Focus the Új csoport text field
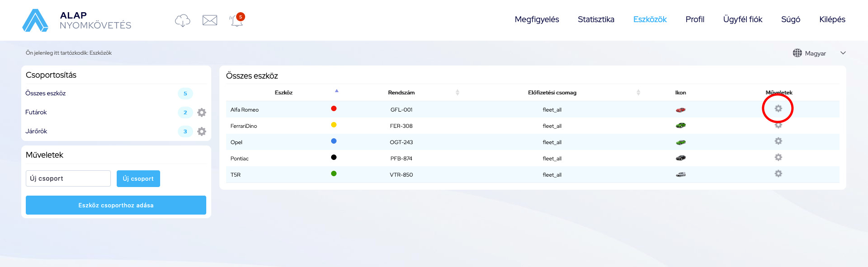 pos(68,178)
